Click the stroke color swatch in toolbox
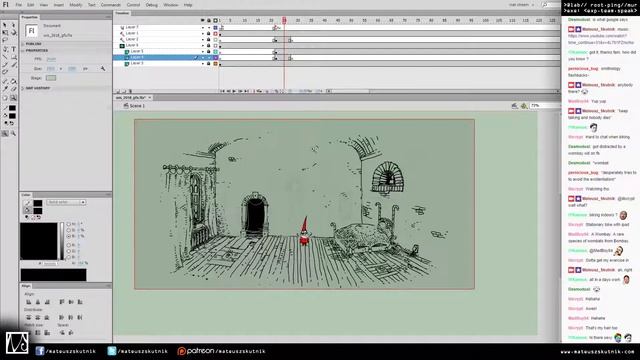 click(x=12, y=108)
